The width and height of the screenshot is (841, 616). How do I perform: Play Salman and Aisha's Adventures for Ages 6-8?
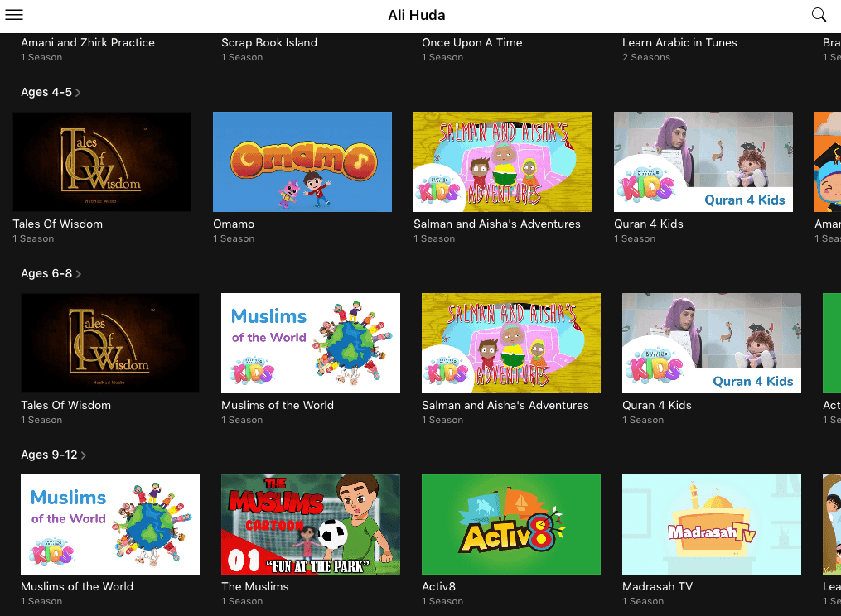click(x=510, y=343)
